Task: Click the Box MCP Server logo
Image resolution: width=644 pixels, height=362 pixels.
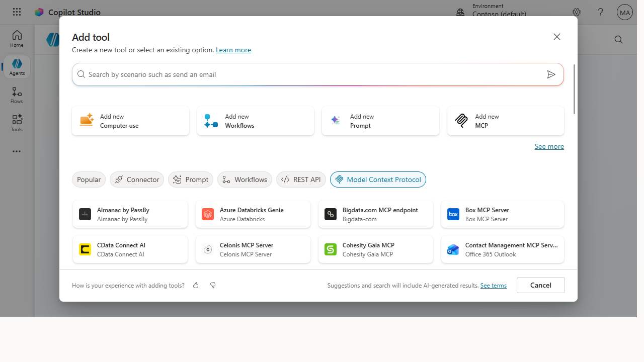Action: pyautogui.click(x=453, y=214)
